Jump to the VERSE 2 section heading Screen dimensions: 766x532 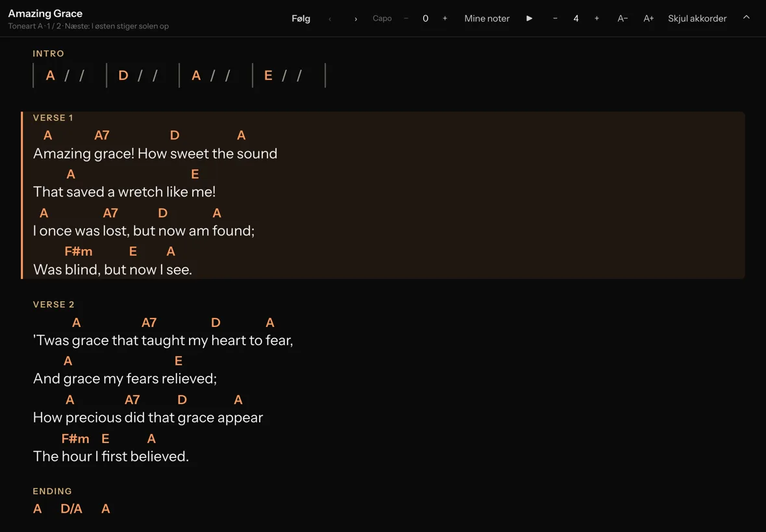point(54,304)
